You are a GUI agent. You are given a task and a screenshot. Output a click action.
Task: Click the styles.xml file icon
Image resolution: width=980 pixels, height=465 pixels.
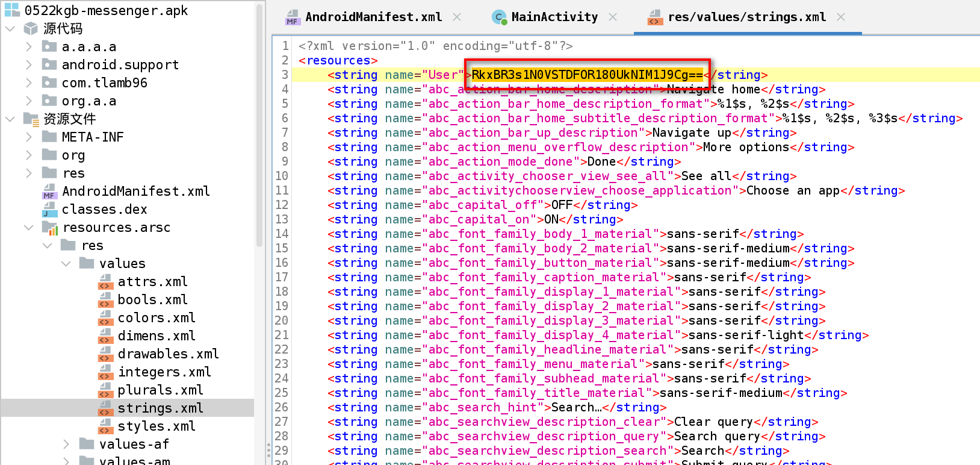coord(106,426)
